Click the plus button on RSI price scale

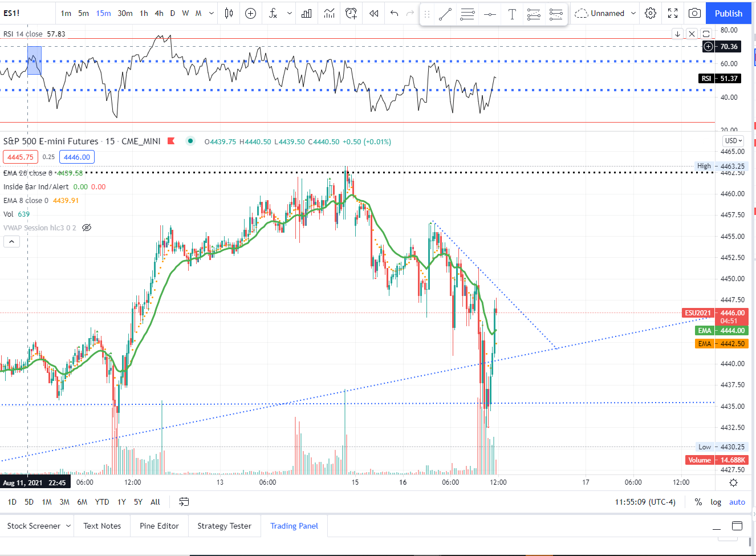click(x=708, y=46)
